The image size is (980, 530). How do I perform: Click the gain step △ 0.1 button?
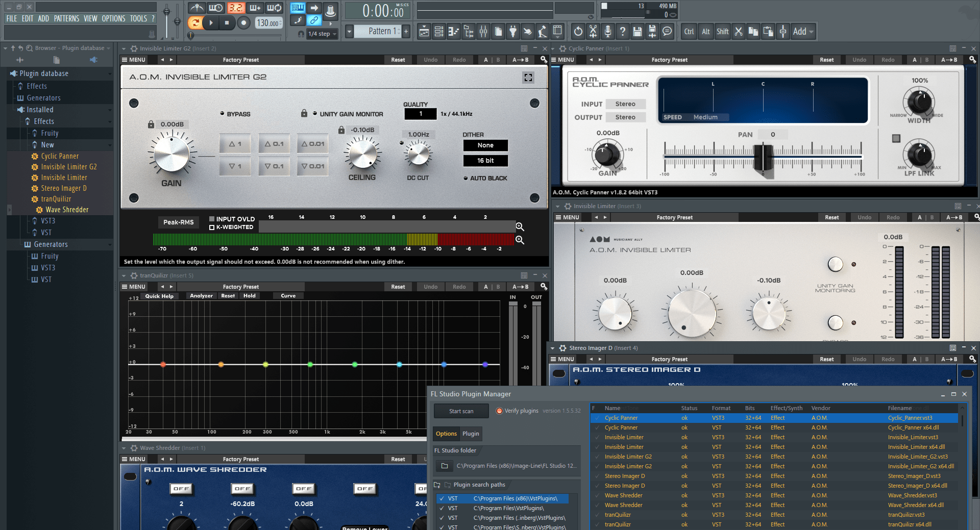[x=274, y=144]
